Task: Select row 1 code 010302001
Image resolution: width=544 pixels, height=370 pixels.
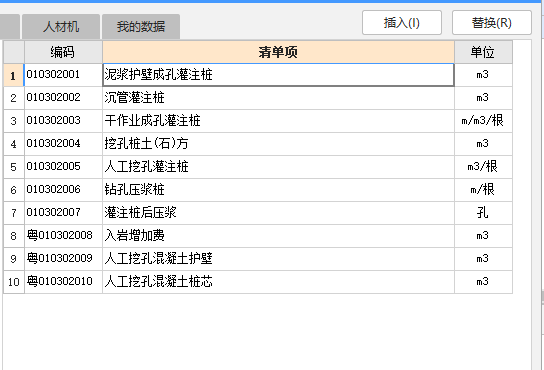Action: (x=63, y=75)
